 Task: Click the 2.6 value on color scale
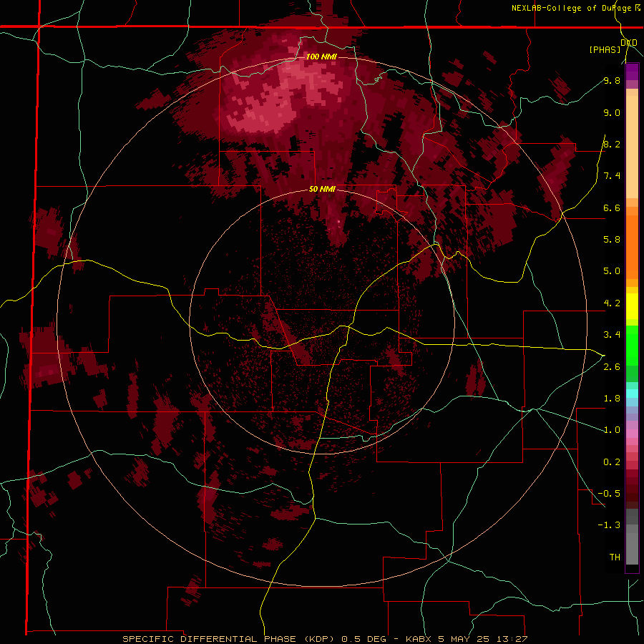click(x=612, y=367)
